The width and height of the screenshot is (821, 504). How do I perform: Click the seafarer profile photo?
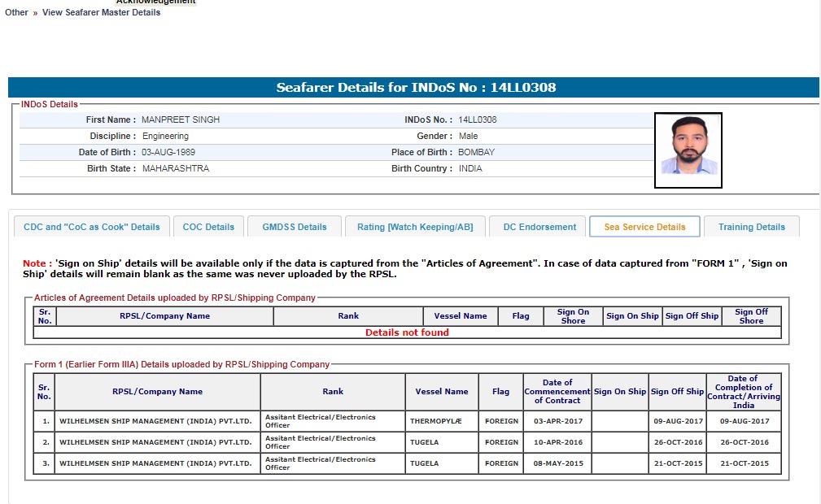pyautogui.click(x=688, y=150)
